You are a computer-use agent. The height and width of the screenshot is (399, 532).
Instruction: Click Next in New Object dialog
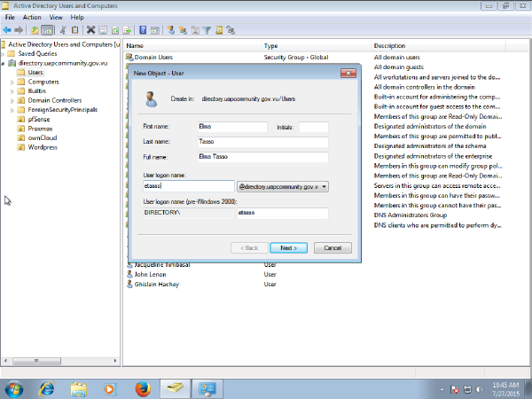[289, 248]
